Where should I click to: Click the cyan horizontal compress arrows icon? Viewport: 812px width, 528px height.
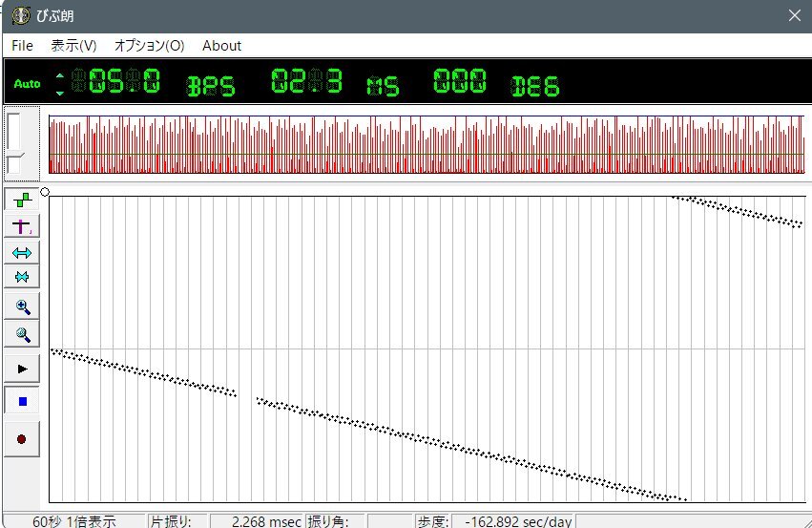coord(22,277)
